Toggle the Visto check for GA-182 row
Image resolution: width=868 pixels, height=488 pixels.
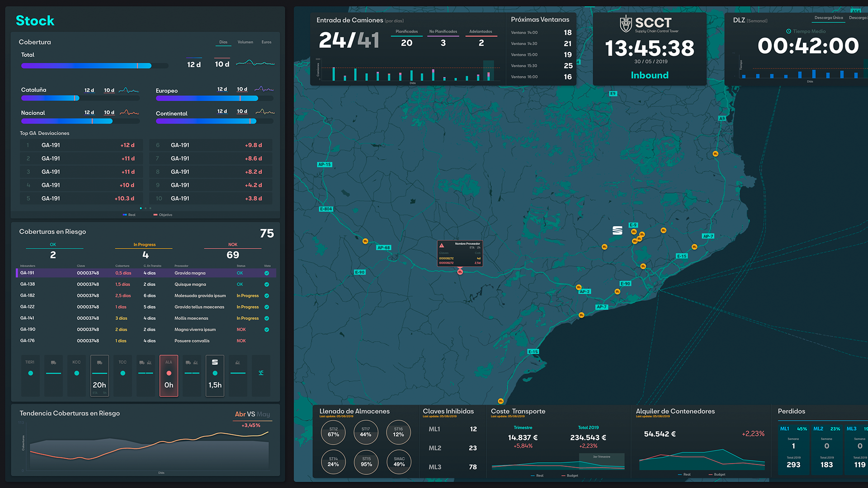click(267, 296)
